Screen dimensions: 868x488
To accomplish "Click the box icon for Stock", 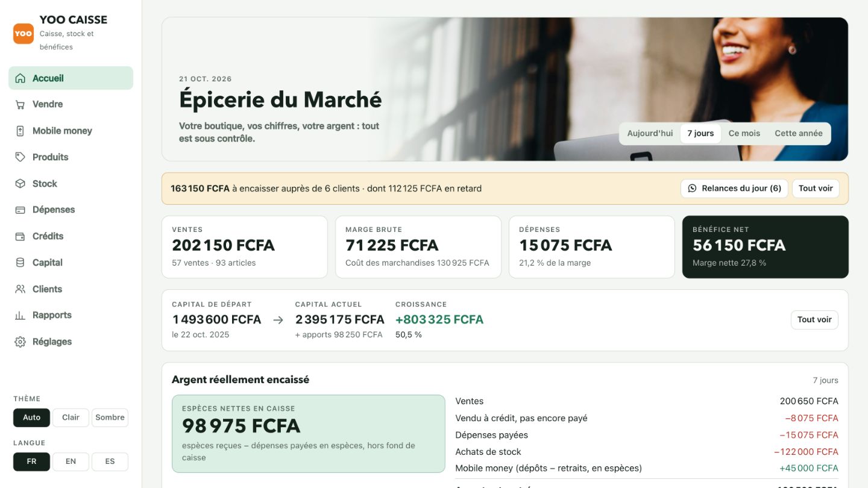I will pyautogui.click(x=20, y=184).
